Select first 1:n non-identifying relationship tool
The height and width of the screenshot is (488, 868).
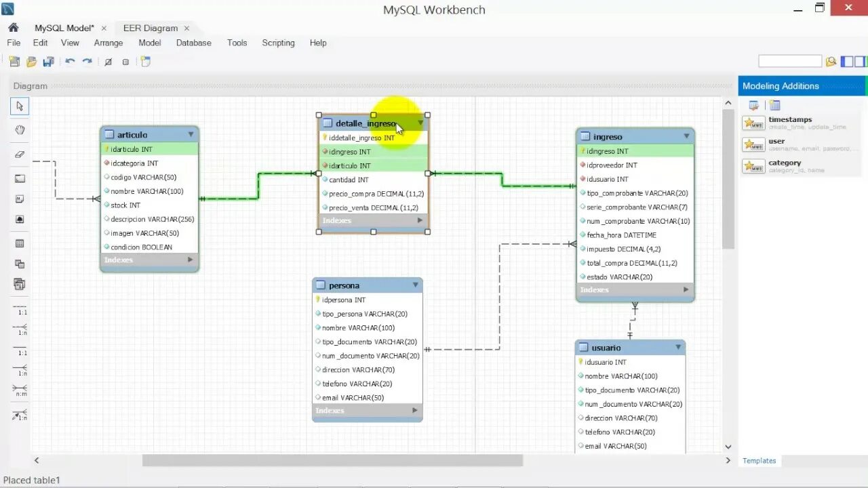(x=20, y=329)
